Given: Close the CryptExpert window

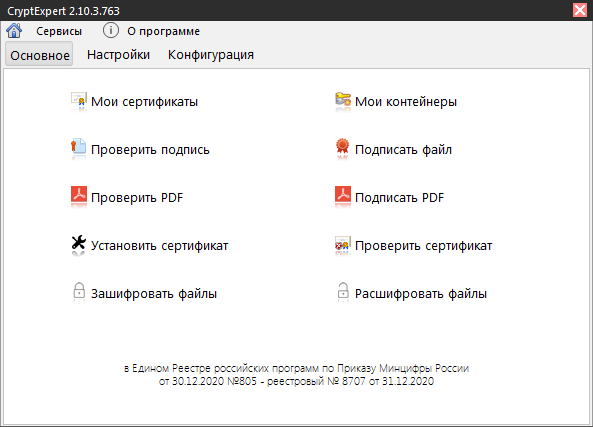Looking at the screenshot, I should click(580, 10).
